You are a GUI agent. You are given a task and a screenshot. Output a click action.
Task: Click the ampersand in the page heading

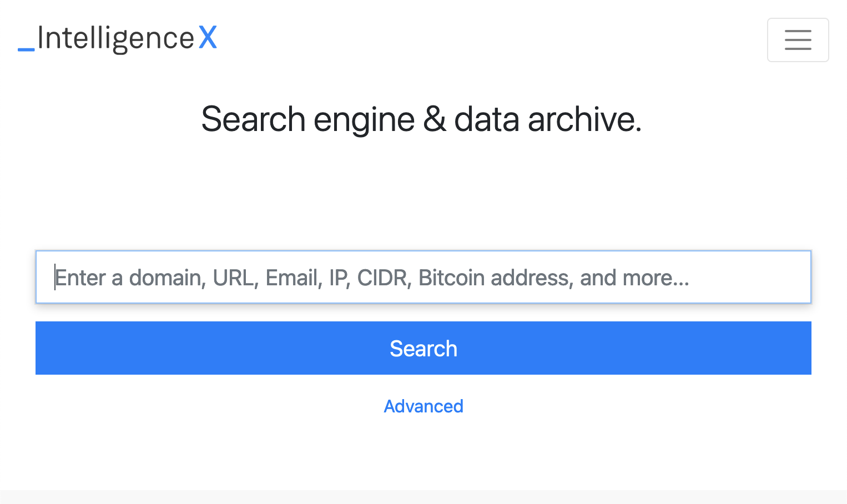click(434, 119)
